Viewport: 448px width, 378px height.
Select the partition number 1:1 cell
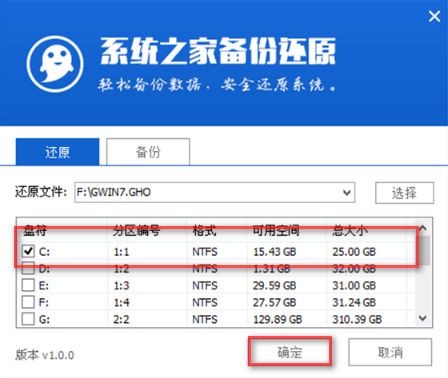(x=121, y=252)
